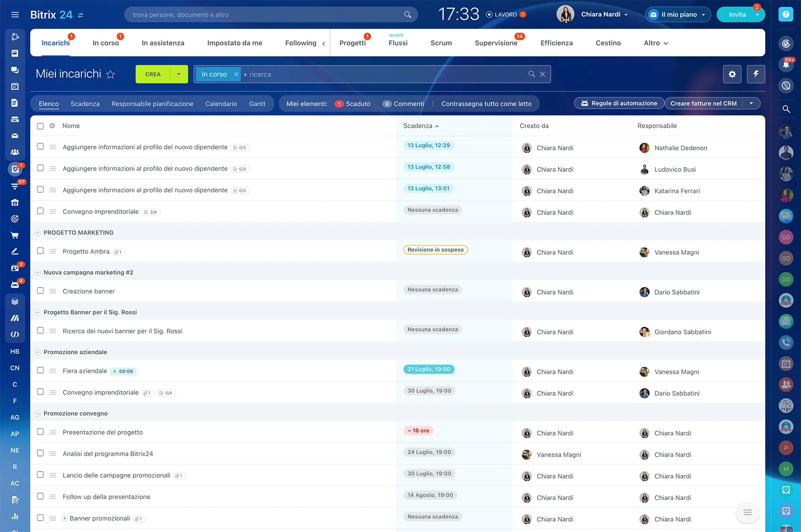
Task: Click the search field at top
Action: point(266,15)
